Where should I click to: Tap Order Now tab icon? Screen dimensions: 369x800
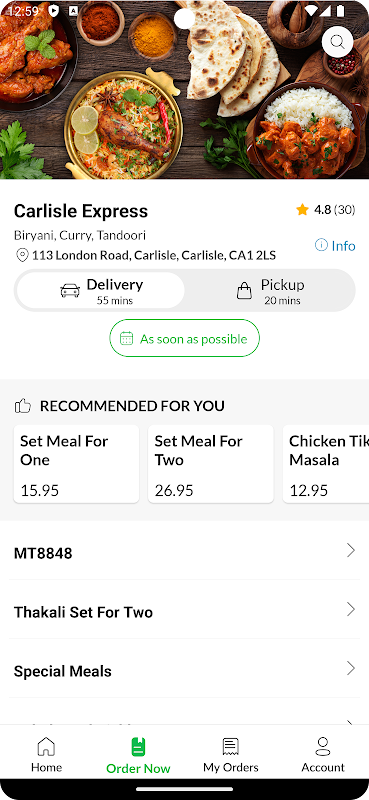pyautogui.click(x=138, y=746)
